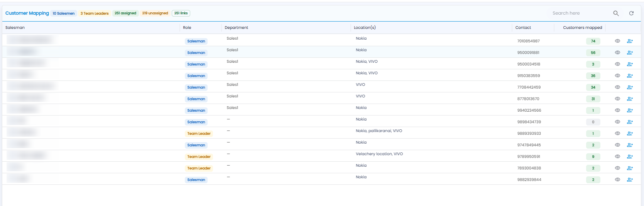Click location 'Velachery location, VIVO'
644x206 pixels.
379,154
